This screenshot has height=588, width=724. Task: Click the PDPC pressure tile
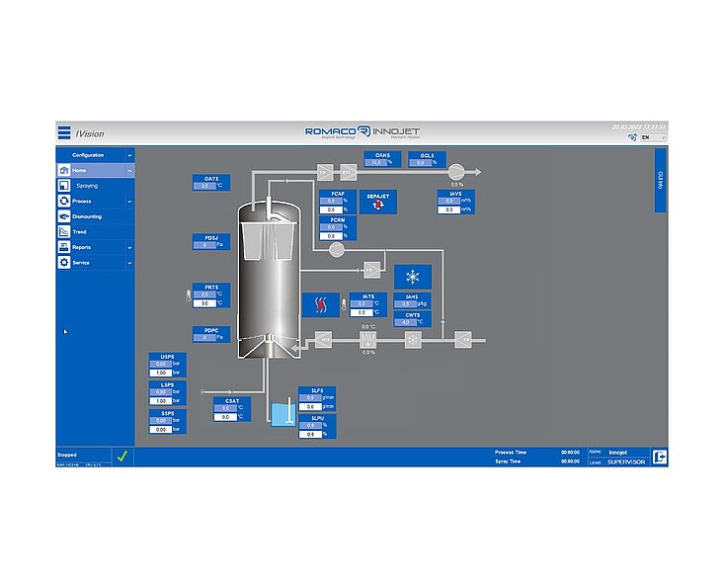pos(211,334)
